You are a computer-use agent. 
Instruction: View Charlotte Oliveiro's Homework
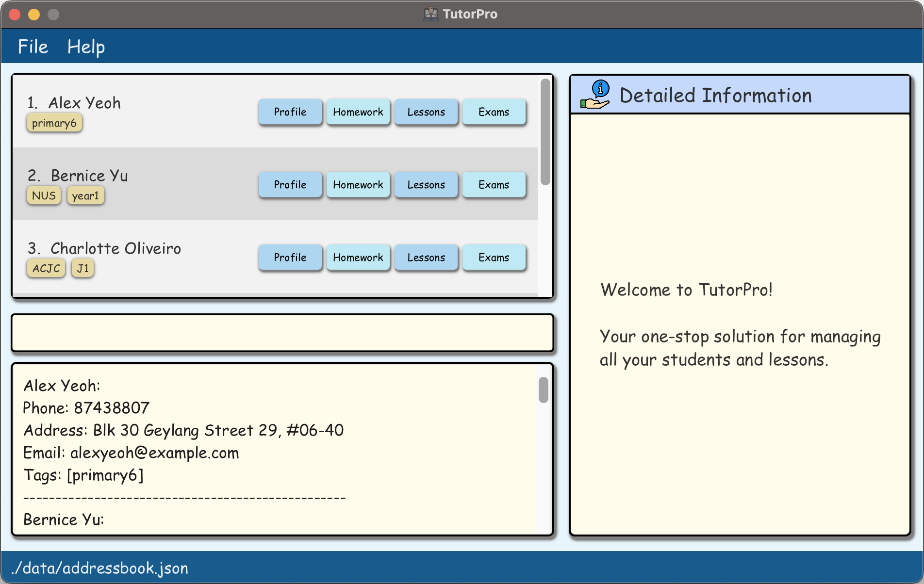click(358, 258)
